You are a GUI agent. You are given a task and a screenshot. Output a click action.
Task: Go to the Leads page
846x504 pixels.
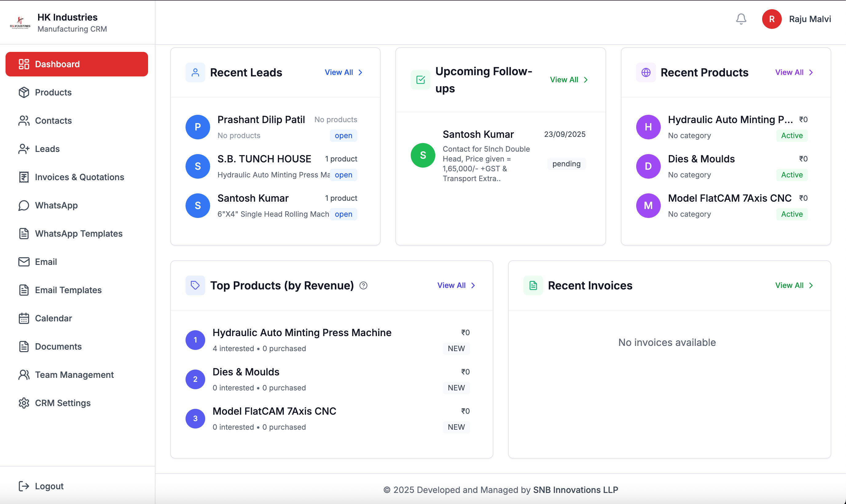77,149
